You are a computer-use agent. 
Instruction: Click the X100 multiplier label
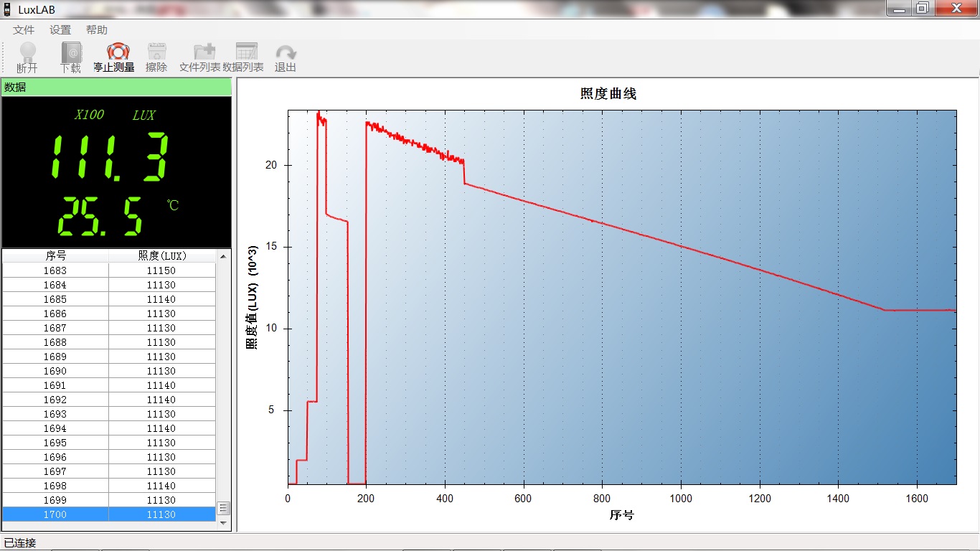point(89,115)
